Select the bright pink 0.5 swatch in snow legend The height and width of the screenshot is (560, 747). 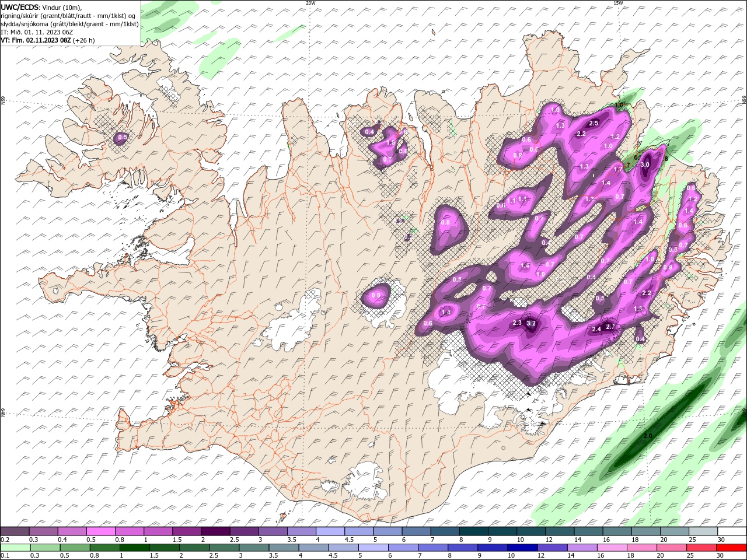click(100, 531)
